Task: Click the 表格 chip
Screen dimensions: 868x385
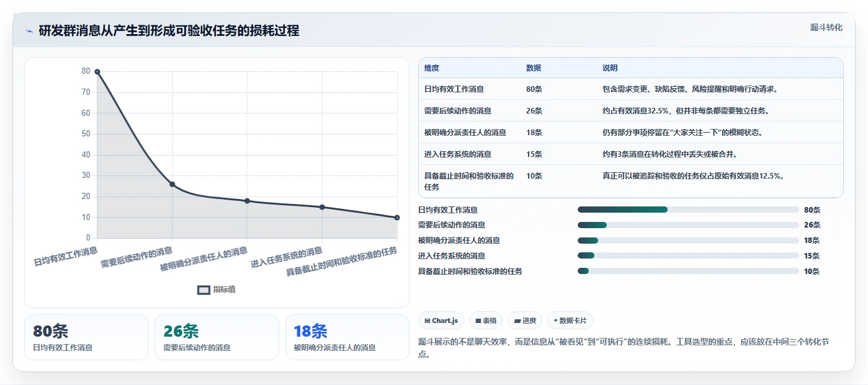Action: pyautogui.click(x=486, y=321)
